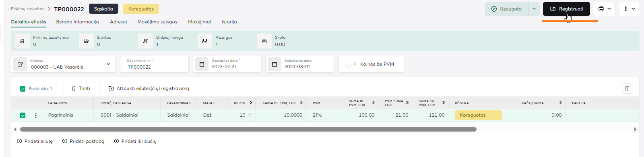Expand the dropdown arrow beside Išsaugota
The height and width of the screenshot is (157, 644).
[x=534, y=9]
